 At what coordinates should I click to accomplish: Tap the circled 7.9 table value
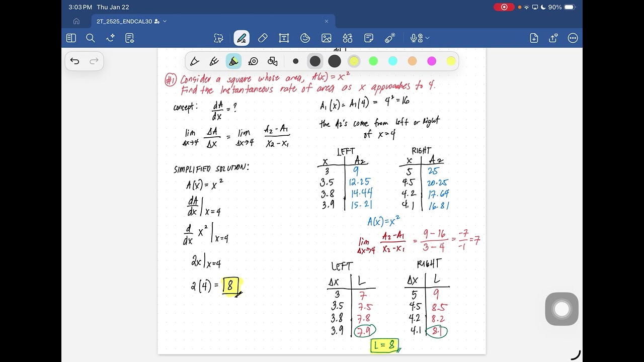(366, 332)
